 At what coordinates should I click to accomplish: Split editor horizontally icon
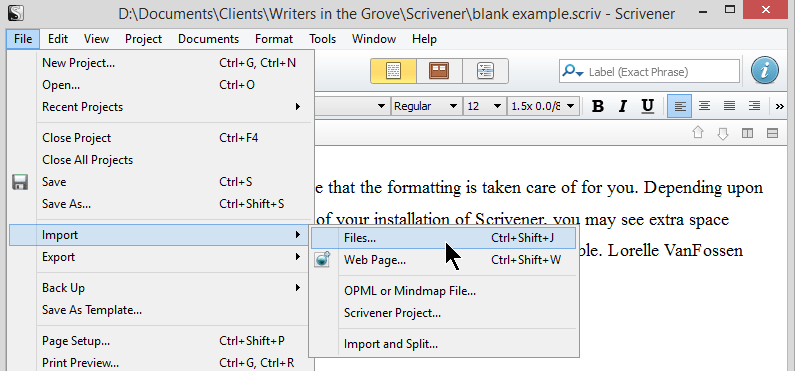tap(772, 133)
